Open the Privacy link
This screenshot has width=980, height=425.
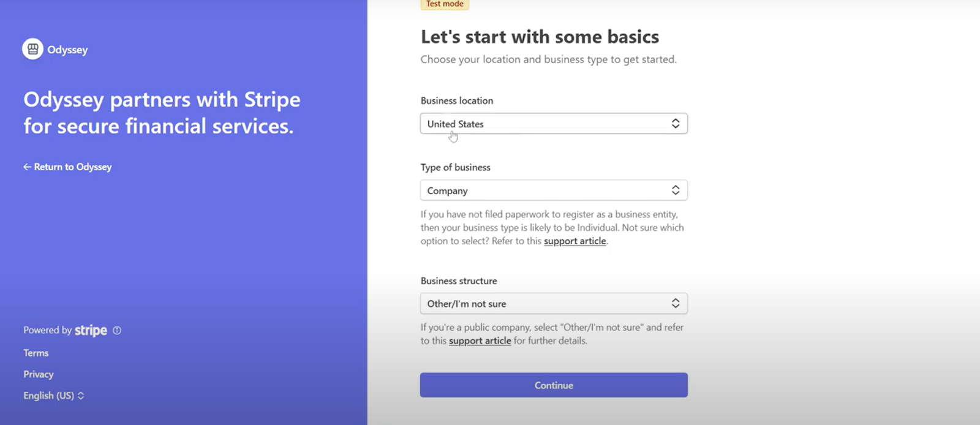tap(39, 374)
